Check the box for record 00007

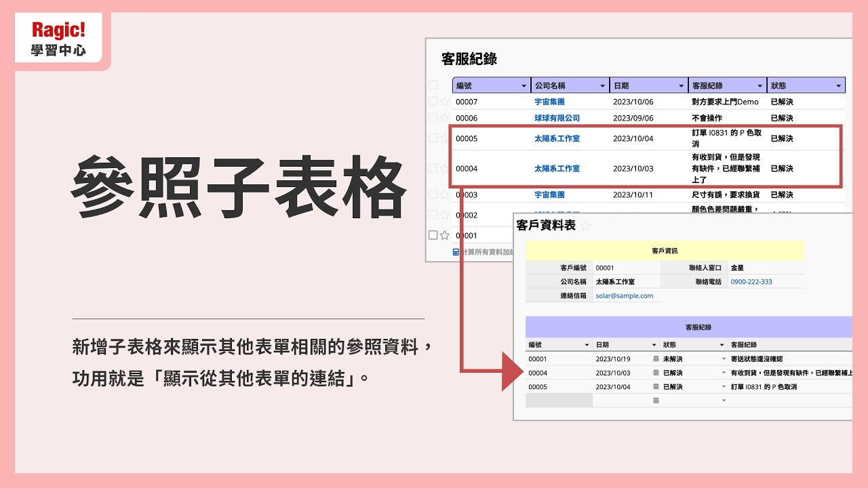pyautogui.click(x=433, y=102)
